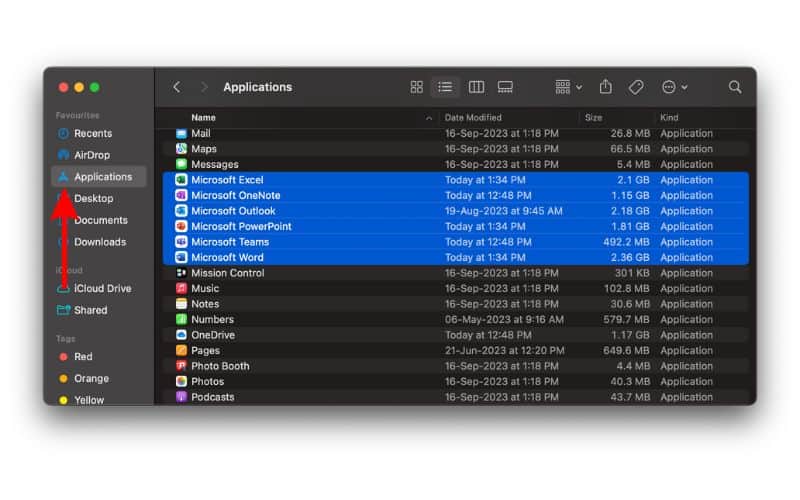
Task: Sort by the Name column header
Action: click(x=204, y=118)
